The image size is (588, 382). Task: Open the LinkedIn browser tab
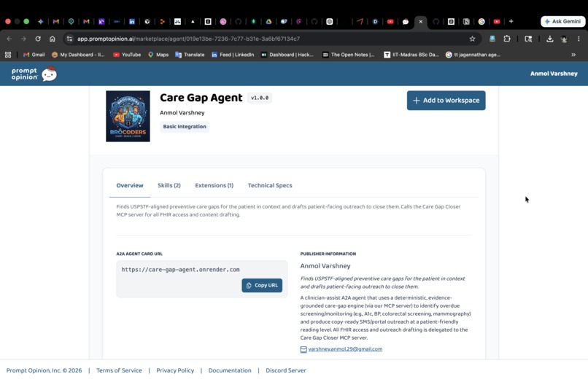click(132, 21)
